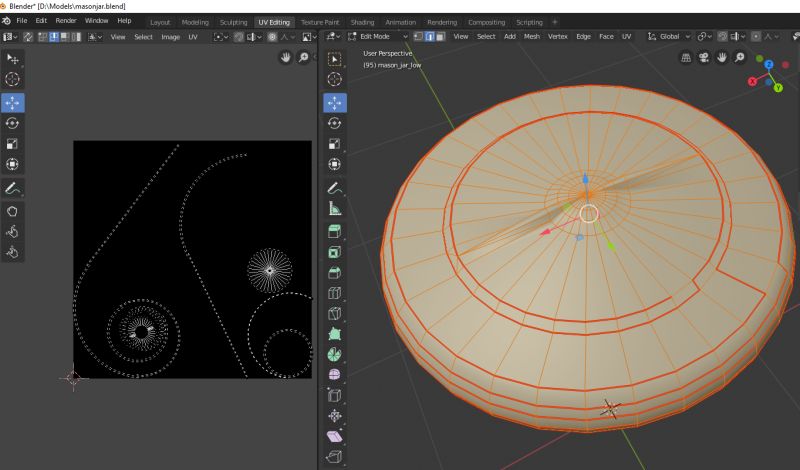Enable UV vertex selection mode
800x470 pixels.
(x=43, y=37)
